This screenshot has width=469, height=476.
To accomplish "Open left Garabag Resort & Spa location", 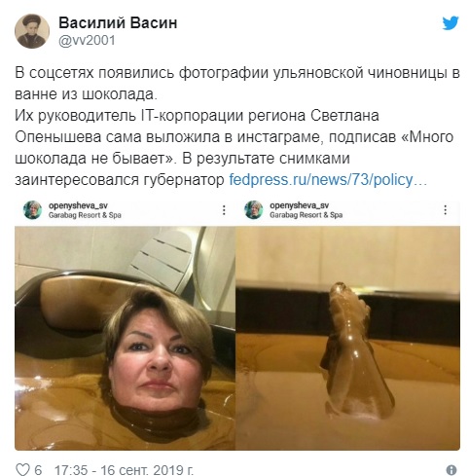I will click(85, 215).
